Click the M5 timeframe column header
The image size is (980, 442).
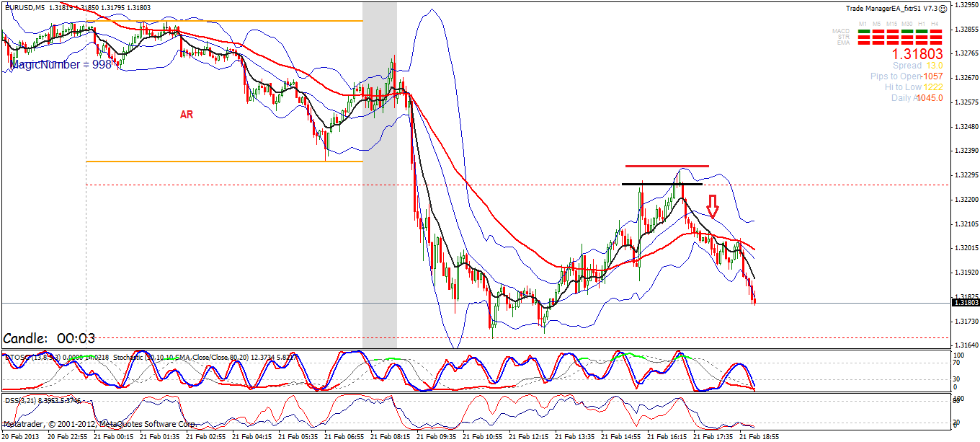tap(877, 24)
